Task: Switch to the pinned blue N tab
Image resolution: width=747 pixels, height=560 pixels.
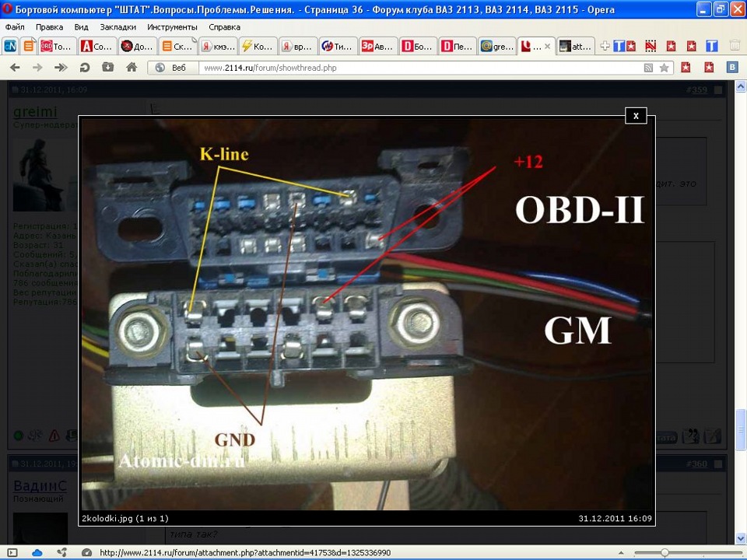Action: click(x=10, y=46)
